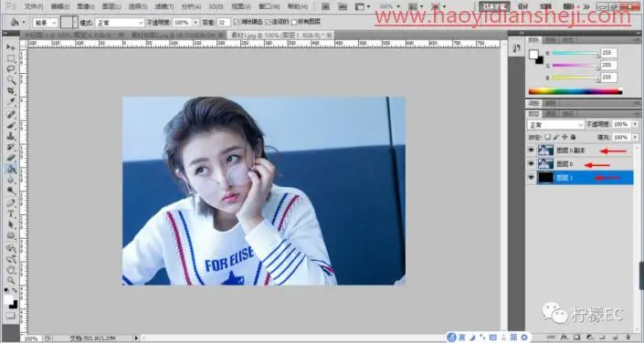Image resolution: width=644 pixels, height=343 pixels.
Task: Select the Pen tool
Action: (11, 203)
